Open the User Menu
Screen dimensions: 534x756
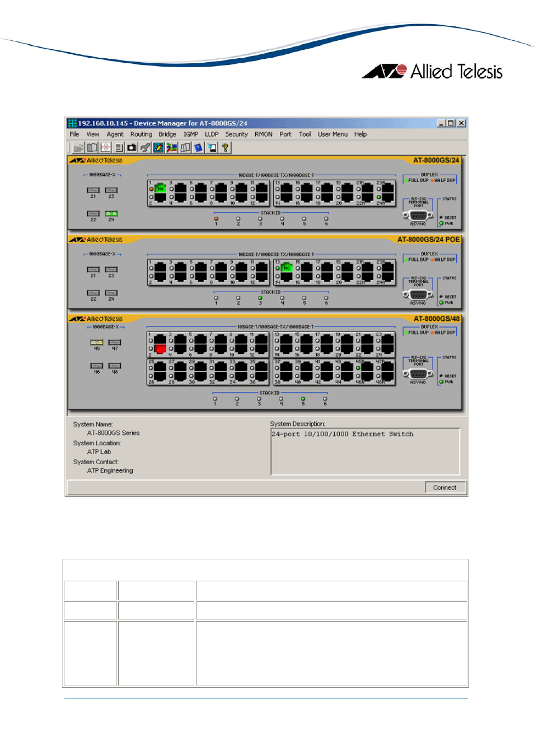[332, 134]
